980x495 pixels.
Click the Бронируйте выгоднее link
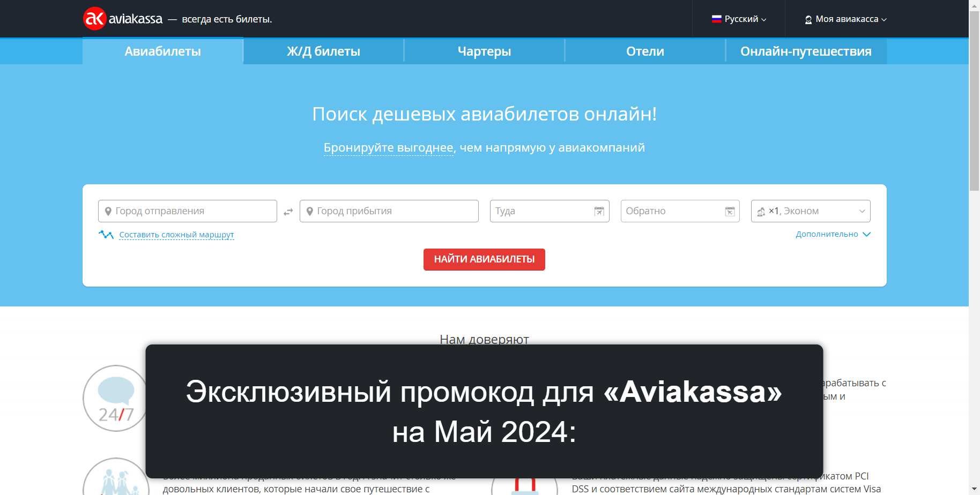point(389,148)
